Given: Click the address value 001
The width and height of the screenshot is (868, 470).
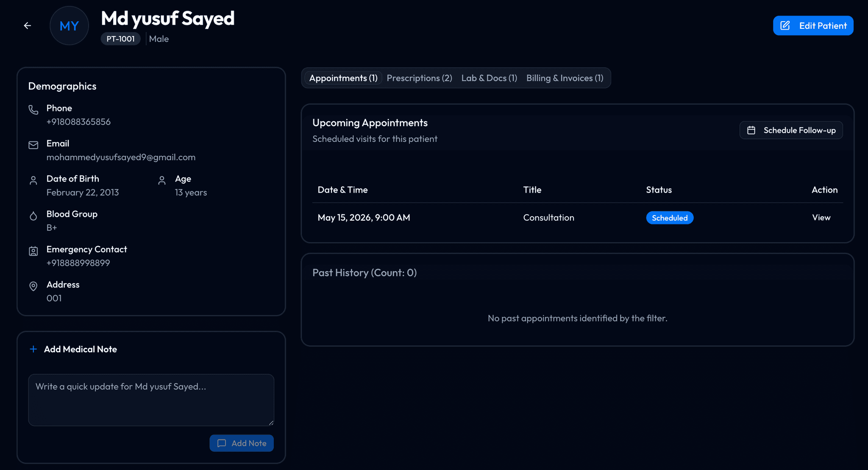Looking at the screenshot, I should 54,299.
